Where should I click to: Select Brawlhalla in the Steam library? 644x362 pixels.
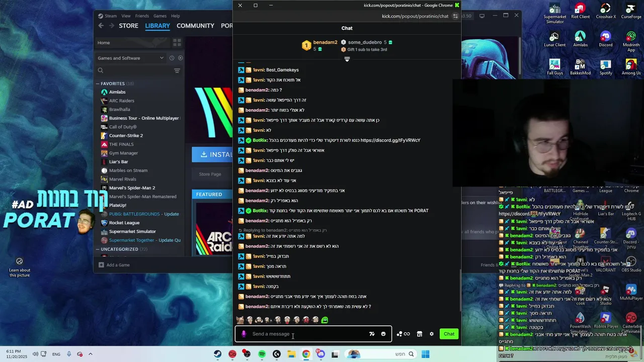[119, 109]
